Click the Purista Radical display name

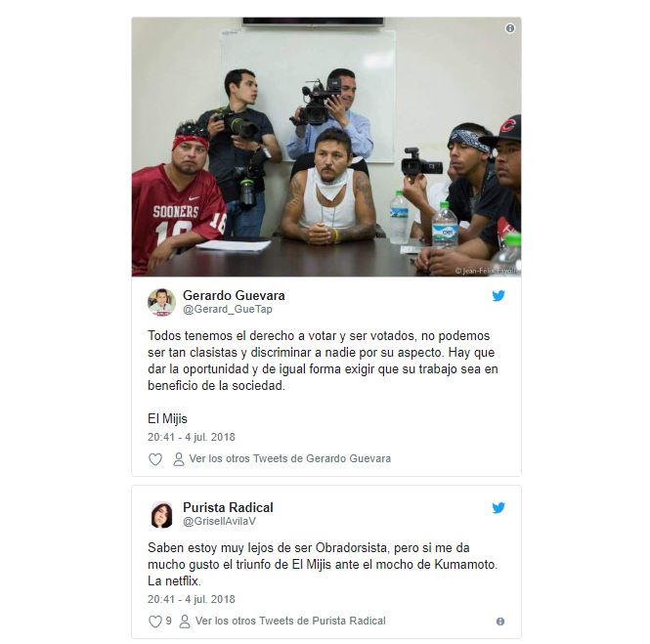pyautogui.click(x=228, y=507)
